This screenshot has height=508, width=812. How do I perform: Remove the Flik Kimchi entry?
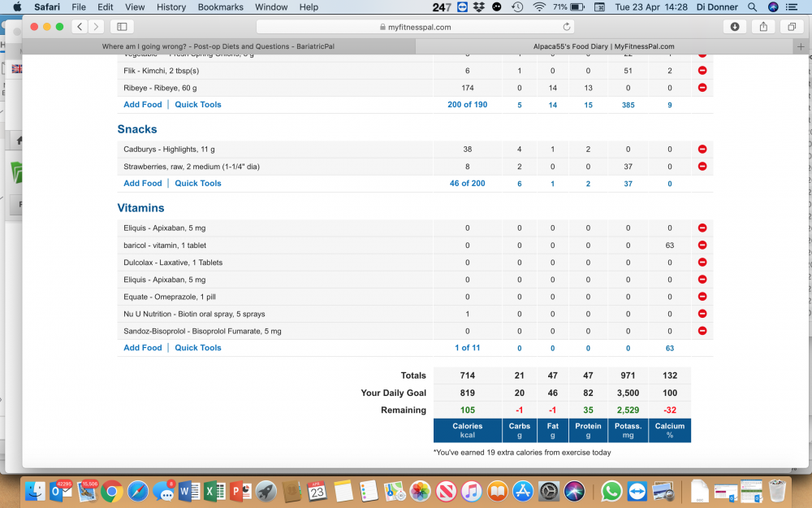tap(702, 70)
